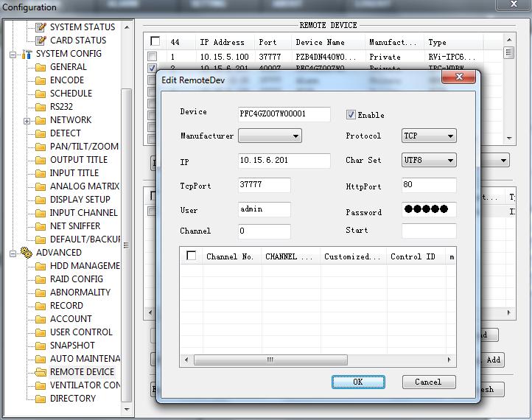Click into the HttpPort field
This screenshot has width=532, height=420.
pyautogui.click(x=429, y=185)
